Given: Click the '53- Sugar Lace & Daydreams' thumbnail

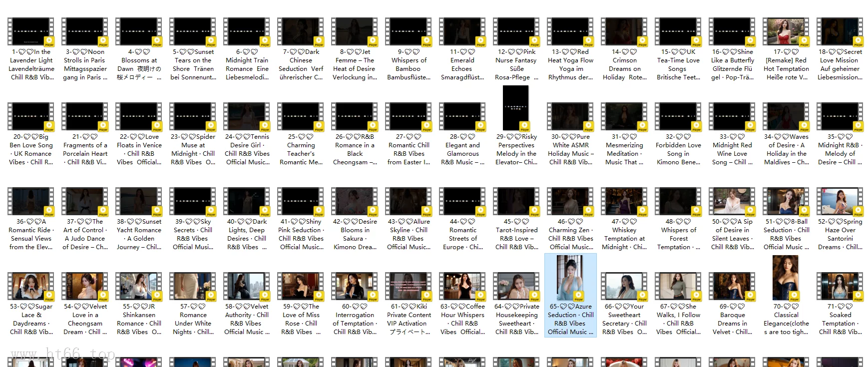Looking at the screenshot, I should (30, 287).
